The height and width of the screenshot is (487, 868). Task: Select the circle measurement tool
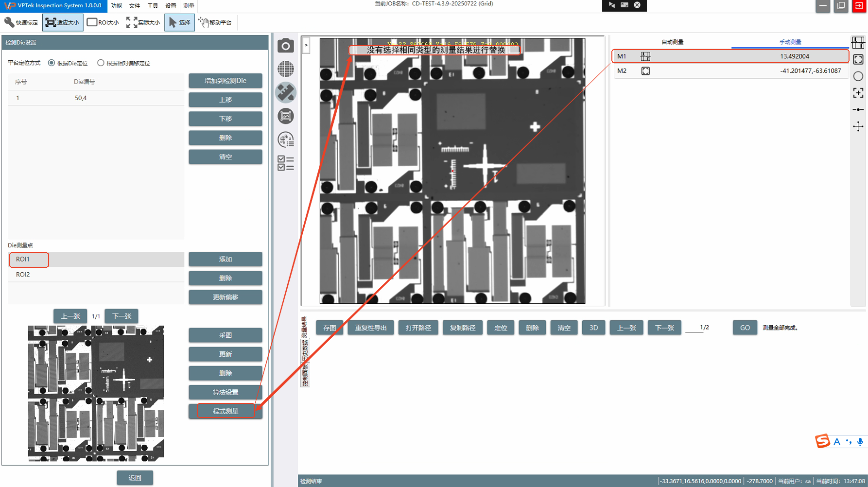(858, 76)
